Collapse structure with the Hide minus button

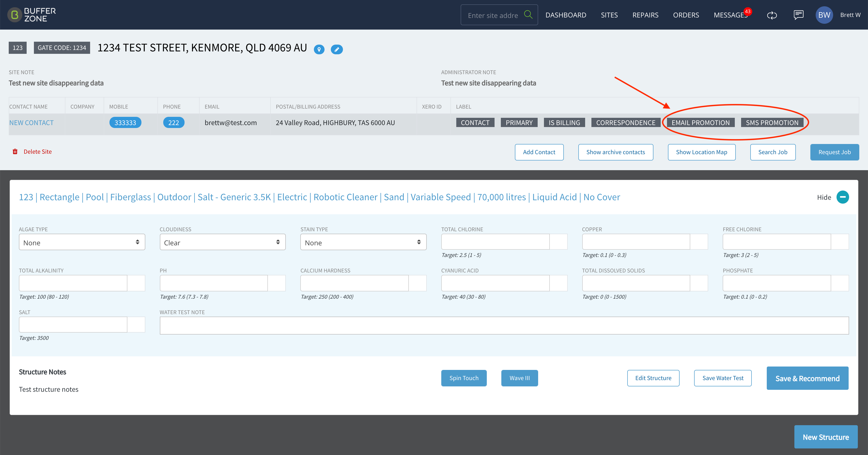coord(842,197)
